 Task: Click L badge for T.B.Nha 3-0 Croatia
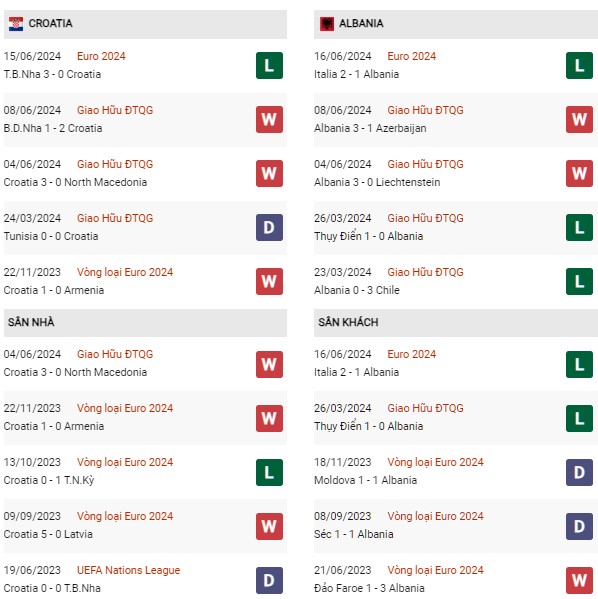(269, 66)
